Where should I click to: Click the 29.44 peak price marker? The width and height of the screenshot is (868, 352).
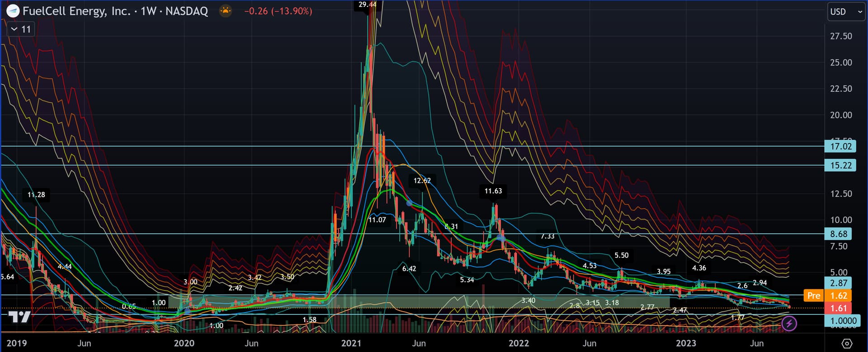pyautogui.click(x=367, y=5)
